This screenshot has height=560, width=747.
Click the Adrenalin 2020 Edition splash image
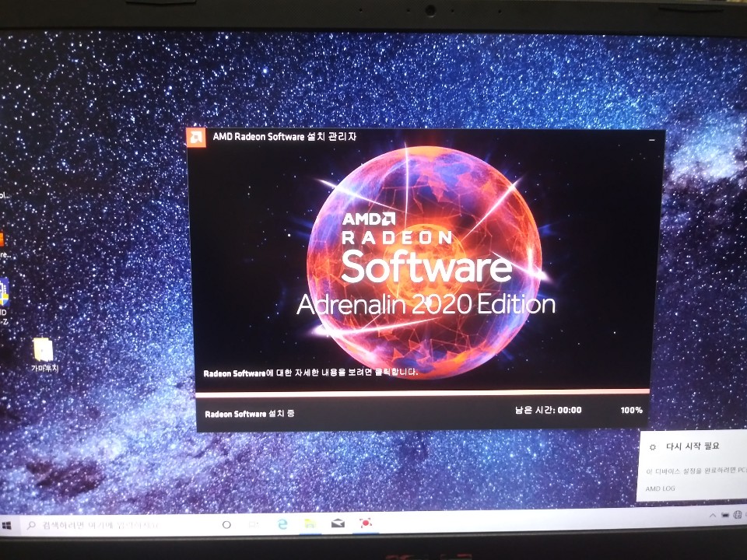pos(423,263)
